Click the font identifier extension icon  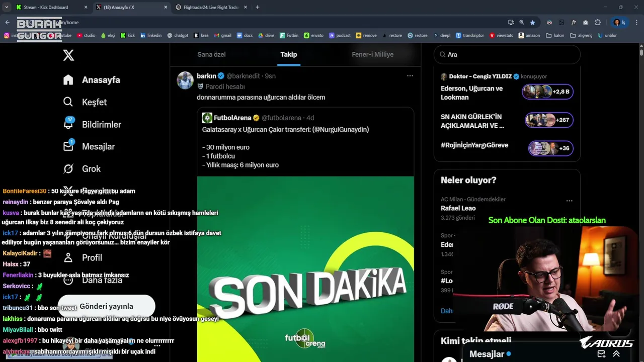[x=574, y=23]
